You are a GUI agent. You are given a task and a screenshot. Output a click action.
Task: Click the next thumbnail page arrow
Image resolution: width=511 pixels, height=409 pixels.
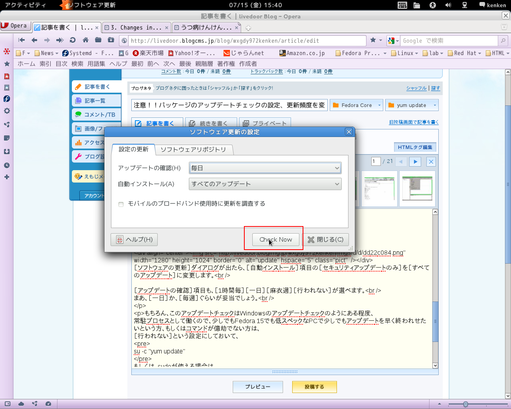point(415,162)
